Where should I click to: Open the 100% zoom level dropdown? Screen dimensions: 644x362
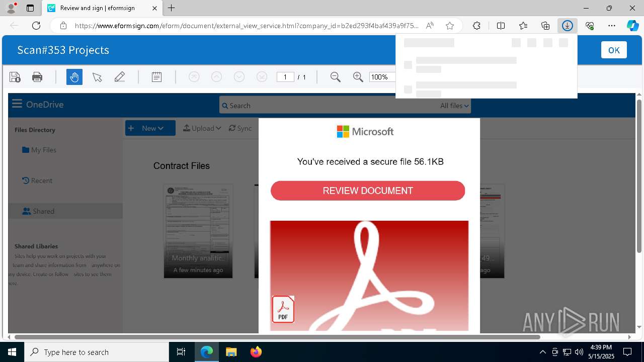[382, 77]
